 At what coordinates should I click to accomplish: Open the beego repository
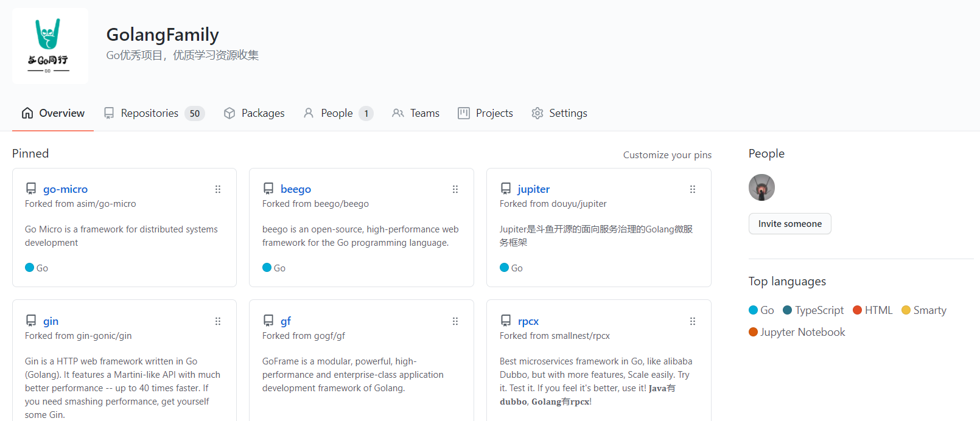pyautogui.click(x=296, y=189)
